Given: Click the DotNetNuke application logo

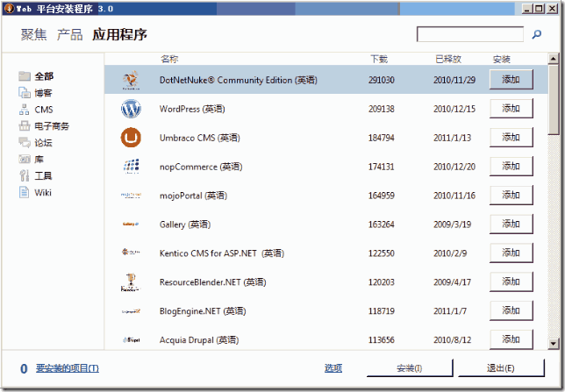Looking at the screenshot, I should [x=131, y=80].
